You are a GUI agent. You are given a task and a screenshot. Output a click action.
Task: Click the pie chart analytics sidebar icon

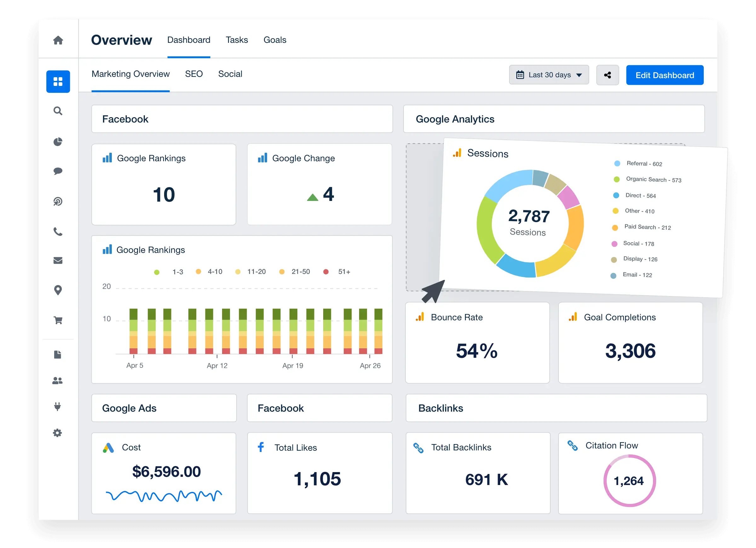pos(58,141)
